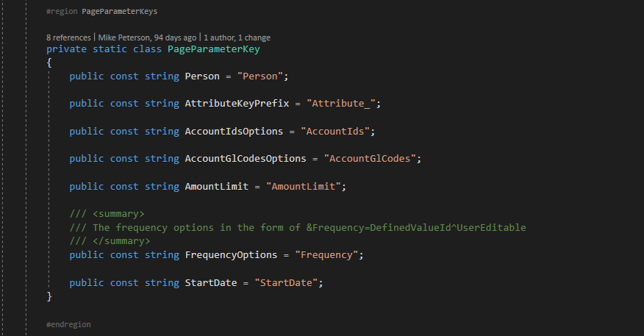Click the AccountIdsOptions identifier

234,132
